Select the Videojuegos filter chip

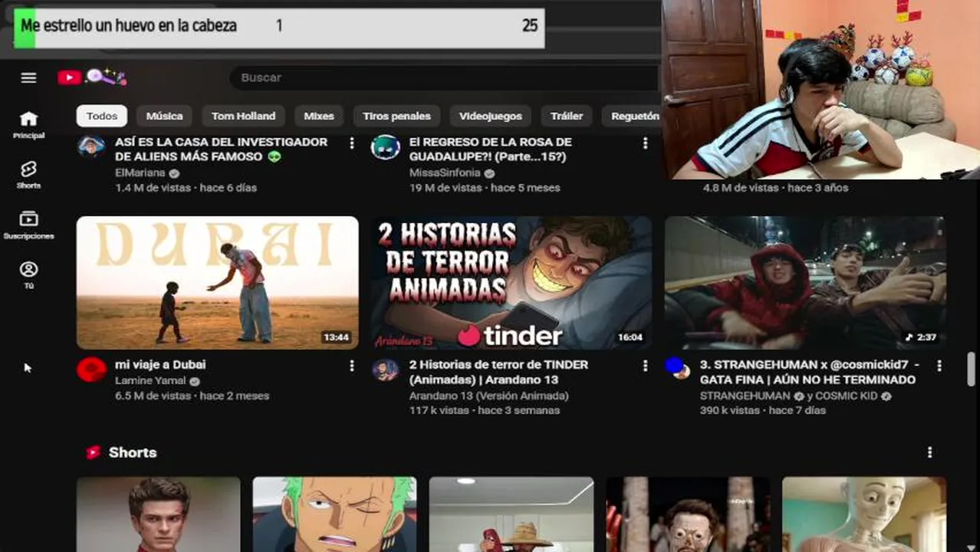click(x=491, y=116)
